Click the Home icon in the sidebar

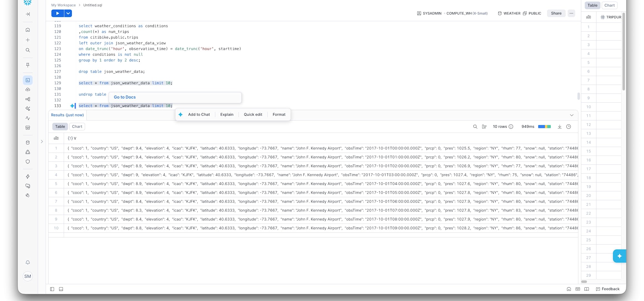tap(28, 30)
